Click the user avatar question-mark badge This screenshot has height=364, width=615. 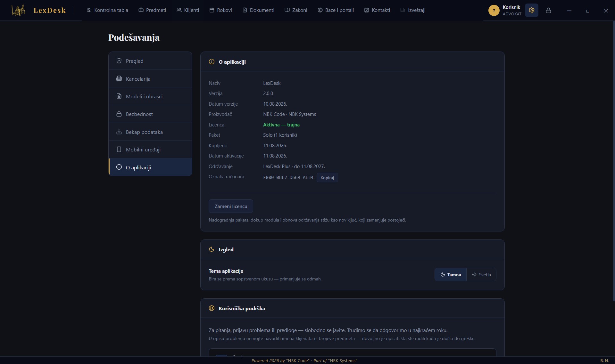[x=494, y=10]
